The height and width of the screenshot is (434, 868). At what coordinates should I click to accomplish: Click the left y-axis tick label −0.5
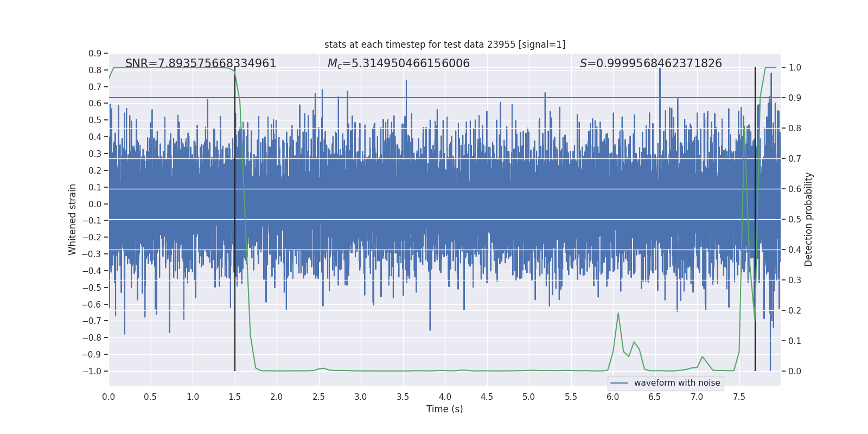pos(92,288)
